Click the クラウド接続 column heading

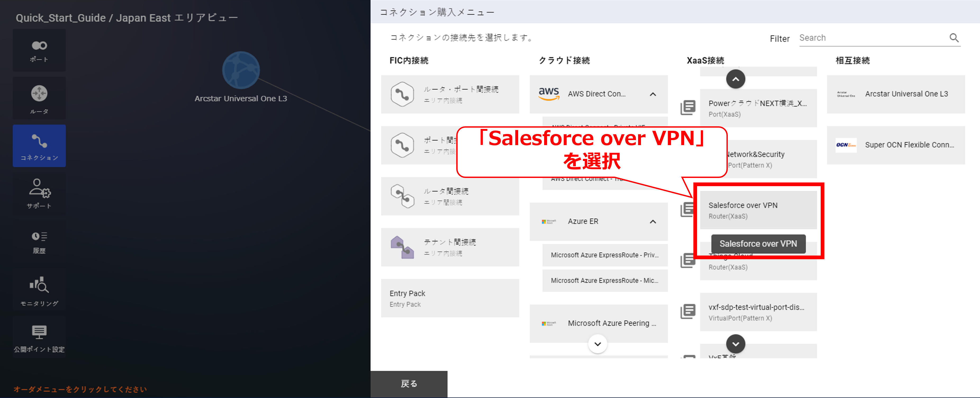click(564, 60)
